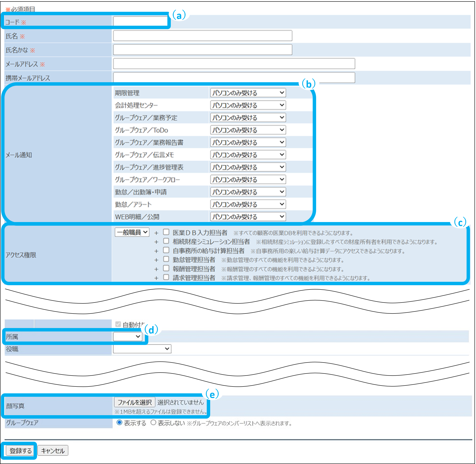Screen dimensions: 476x464
Task: Check the 請求管理担当者 checkbox
Action: click(x=166, y=277)
